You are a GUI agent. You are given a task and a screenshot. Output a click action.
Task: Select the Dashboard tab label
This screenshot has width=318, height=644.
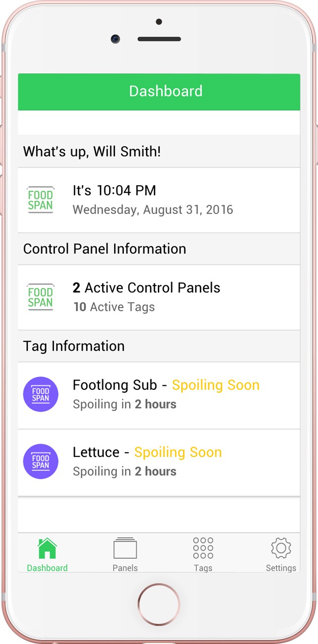coord(47,568)
